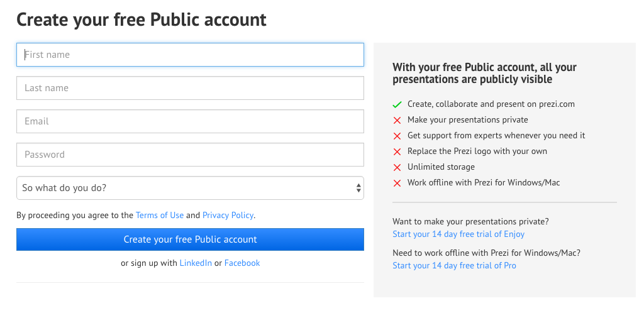Open the Privacy Policy link

pyautogui.click(x=228, y=215)
